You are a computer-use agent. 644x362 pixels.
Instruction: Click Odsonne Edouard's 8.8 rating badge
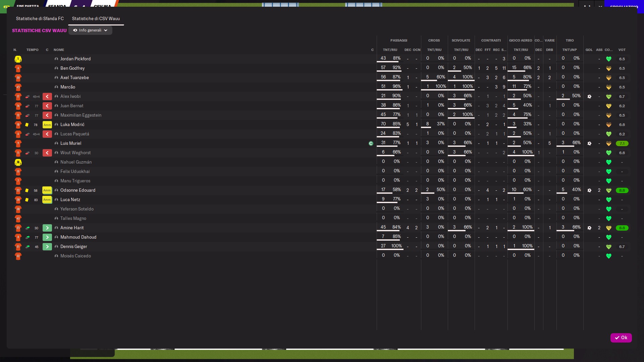622,190
